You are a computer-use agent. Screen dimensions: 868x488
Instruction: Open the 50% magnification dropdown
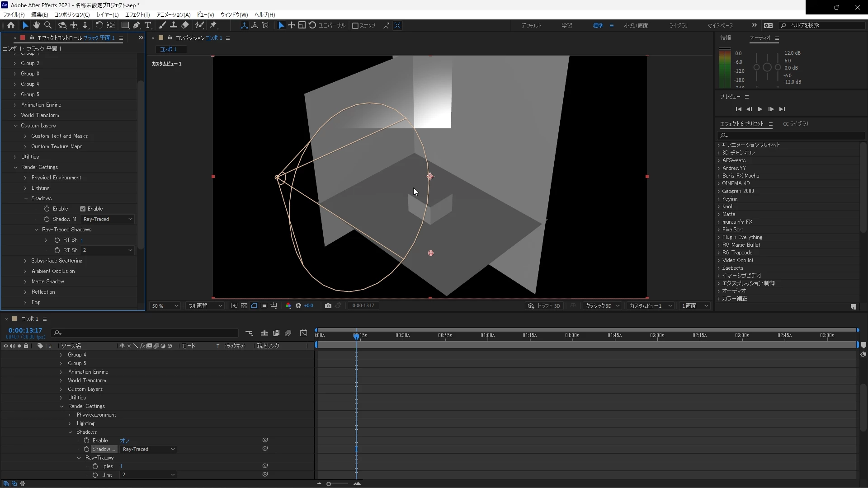[165, 306]
